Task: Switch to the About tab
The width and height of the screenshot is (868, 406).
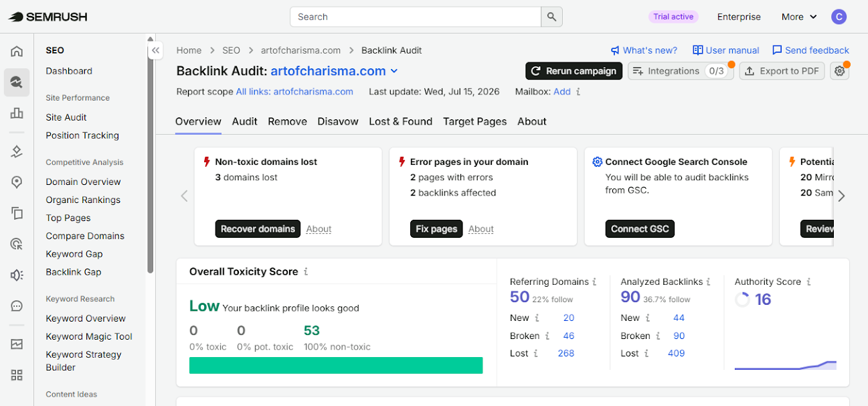Action: pos(532,121)
